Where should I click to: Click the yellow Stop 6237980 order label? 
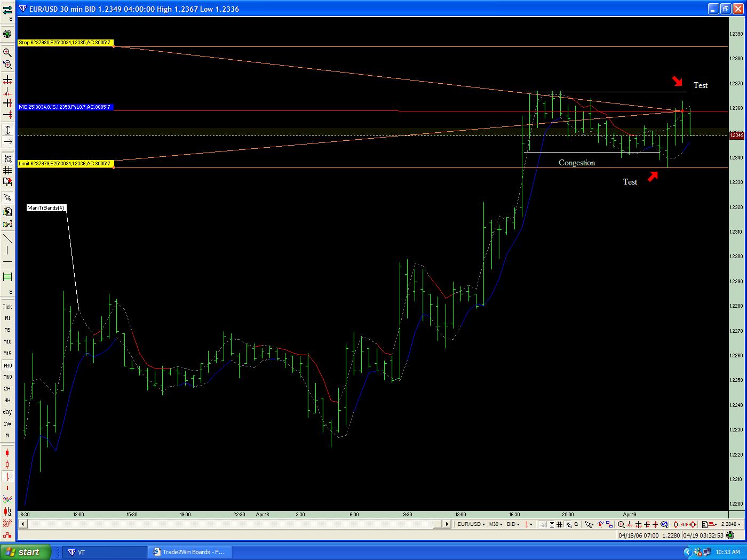65,42
